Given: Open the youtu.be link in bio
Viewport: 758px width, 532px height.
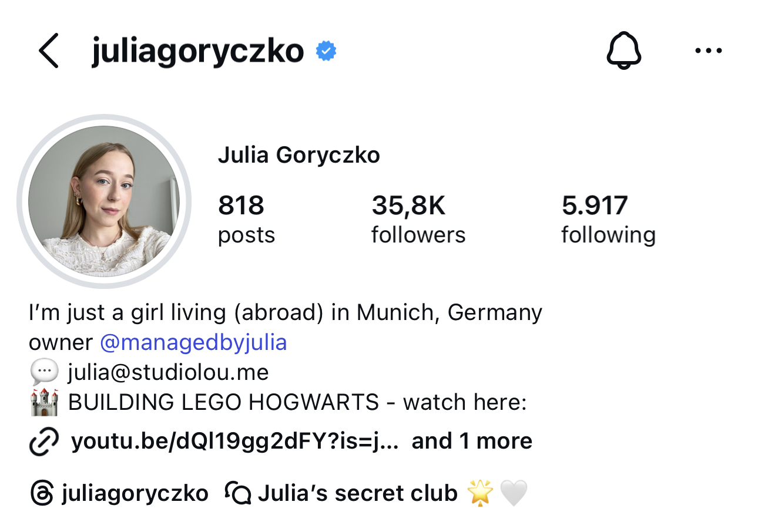Looking at the screenshot, I should (x=235, y=442).
